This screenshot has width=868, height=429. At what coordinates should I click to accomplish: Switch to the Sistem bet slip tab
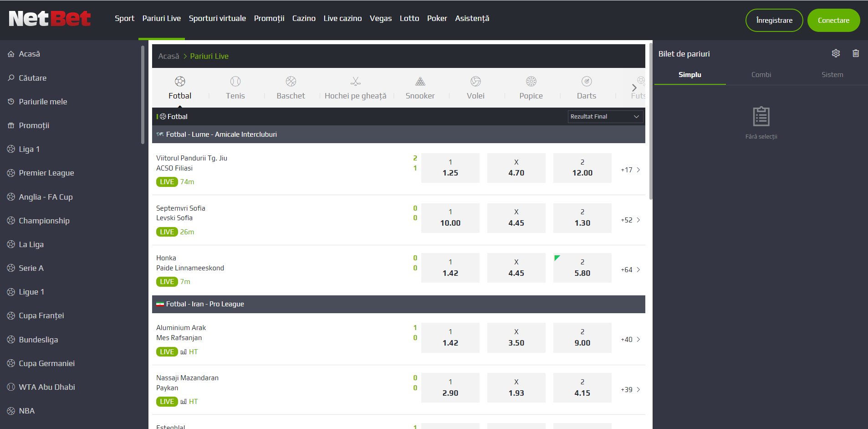coord(832,75)
